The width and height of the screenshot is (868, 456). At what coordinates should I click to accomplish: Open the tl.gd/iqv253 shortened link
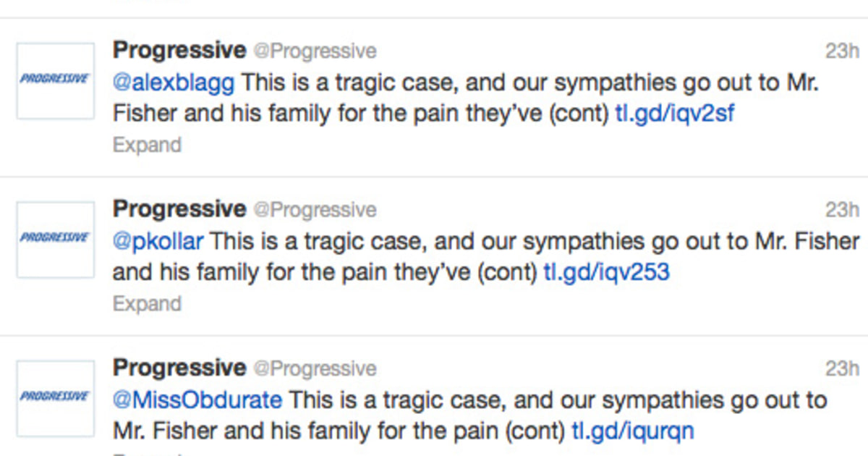coord(605,271)
